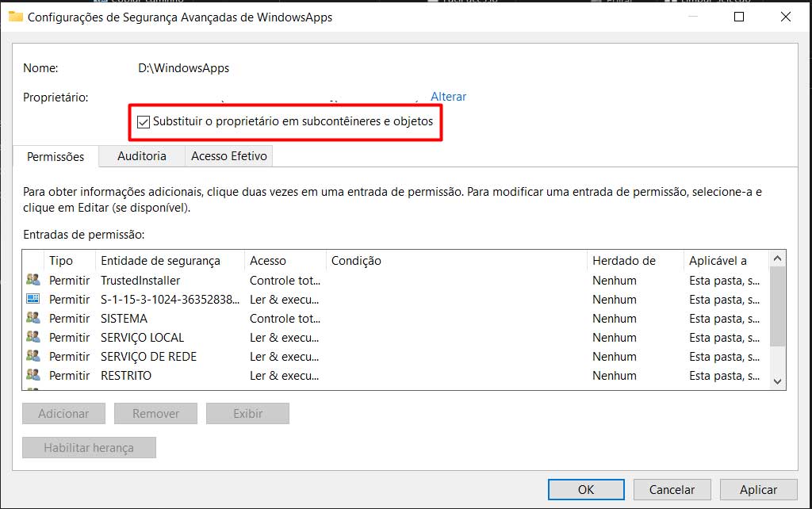Select the SERVIÇO LOCAL permission entry

396,338
